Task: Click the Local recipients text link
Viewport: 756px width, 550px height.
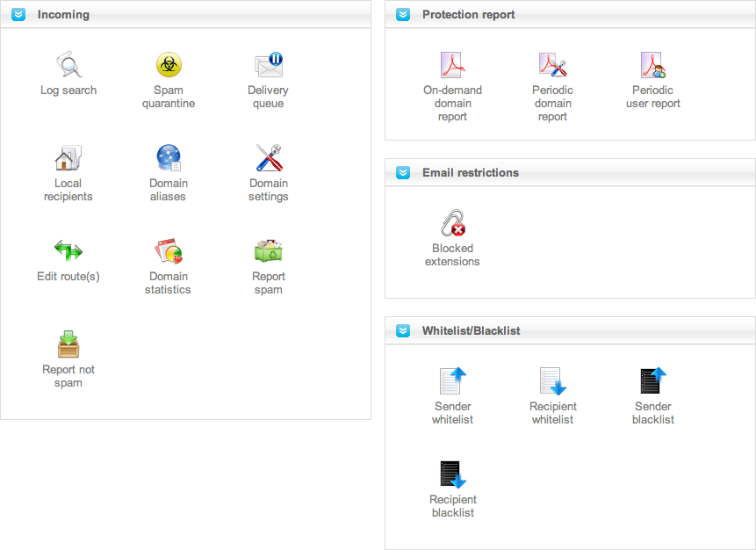Action: click(68, 190)
